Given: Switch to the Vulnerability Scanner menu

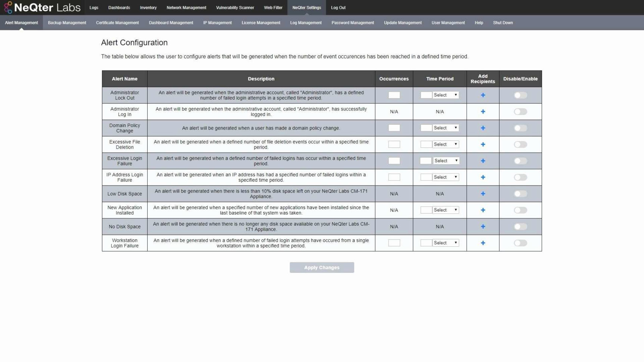Looking at the screenshot, I should click(235, 7).
